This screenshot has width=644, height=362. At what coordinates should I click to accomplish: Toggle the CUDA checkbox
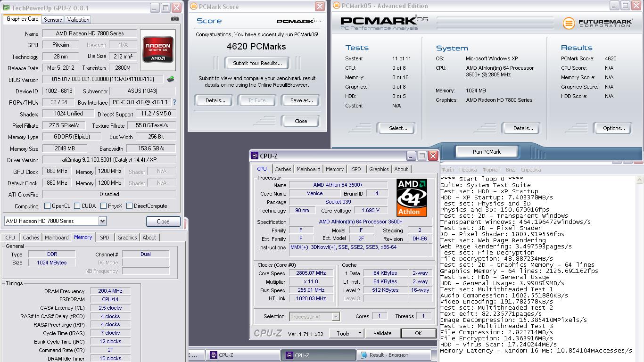click(77, 206)
